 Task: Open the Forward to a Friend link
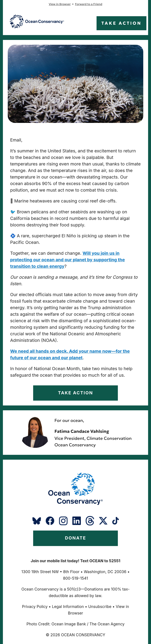coord(88,4)
